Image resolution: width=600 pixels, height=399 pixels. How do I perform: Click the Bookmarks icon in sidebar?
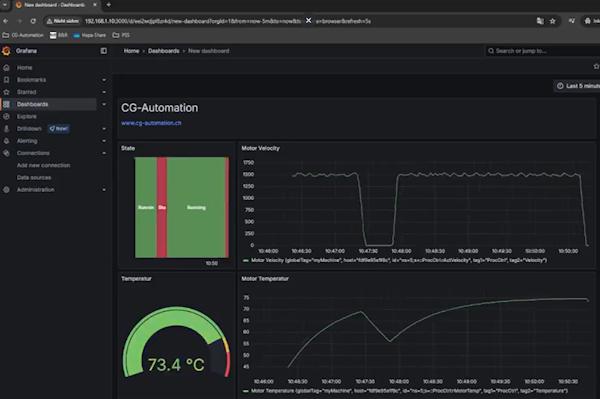click(6, 80)
